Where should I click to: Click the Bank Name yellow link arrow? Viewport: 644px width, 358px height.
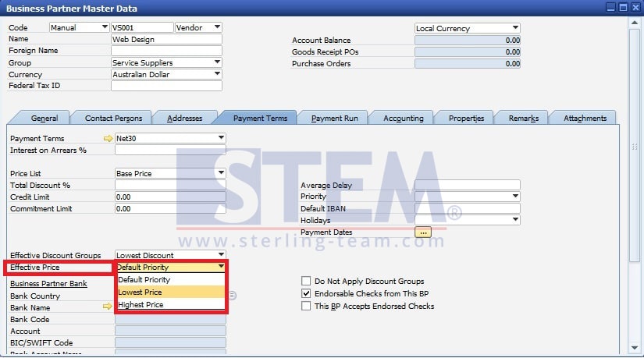click(x=107, y=307)
